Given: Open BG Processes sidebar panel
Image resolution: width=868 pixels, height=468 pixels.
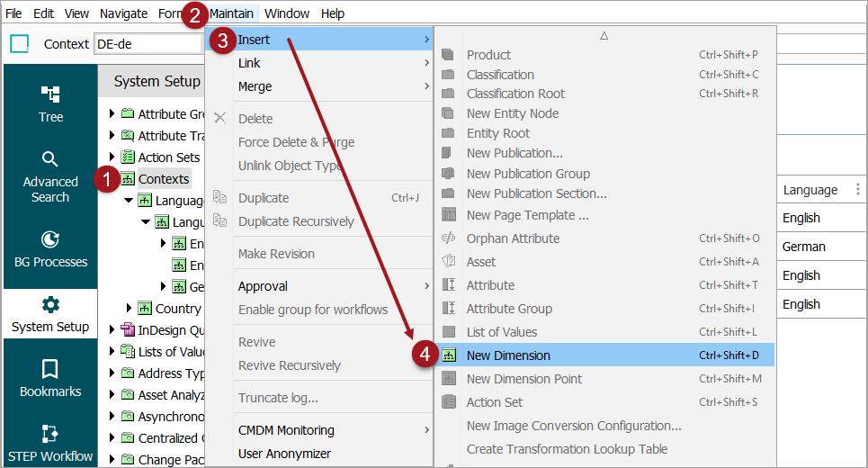Looking at the screenshot, I should 50,249.
